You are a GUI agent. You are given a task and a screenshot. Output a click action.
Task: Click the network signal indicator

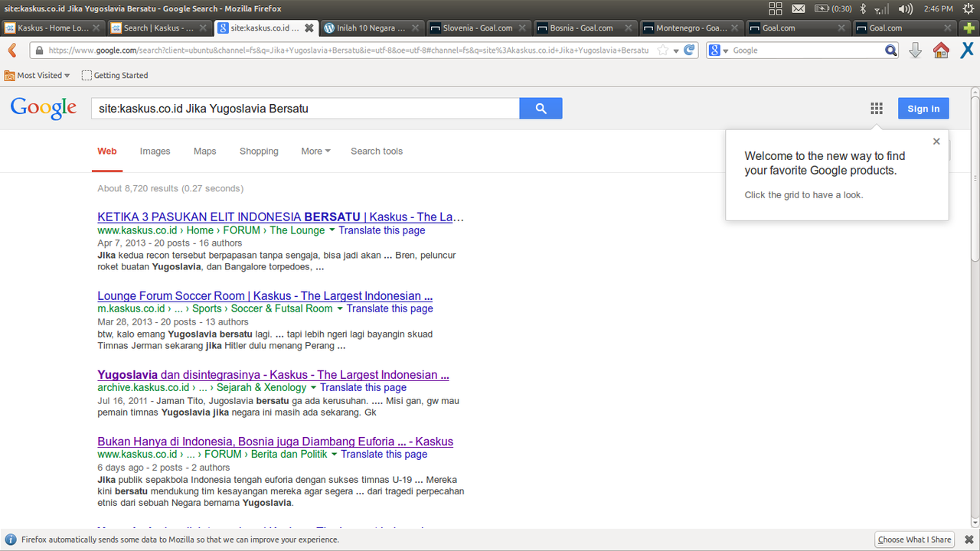tap(882, 8)
